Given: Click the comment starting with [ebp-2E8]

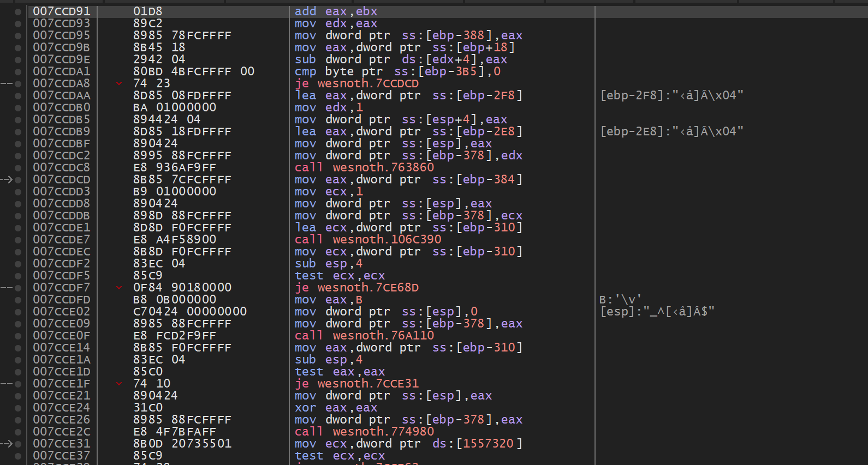Looking at the screenshot, I should click(672, 132).
